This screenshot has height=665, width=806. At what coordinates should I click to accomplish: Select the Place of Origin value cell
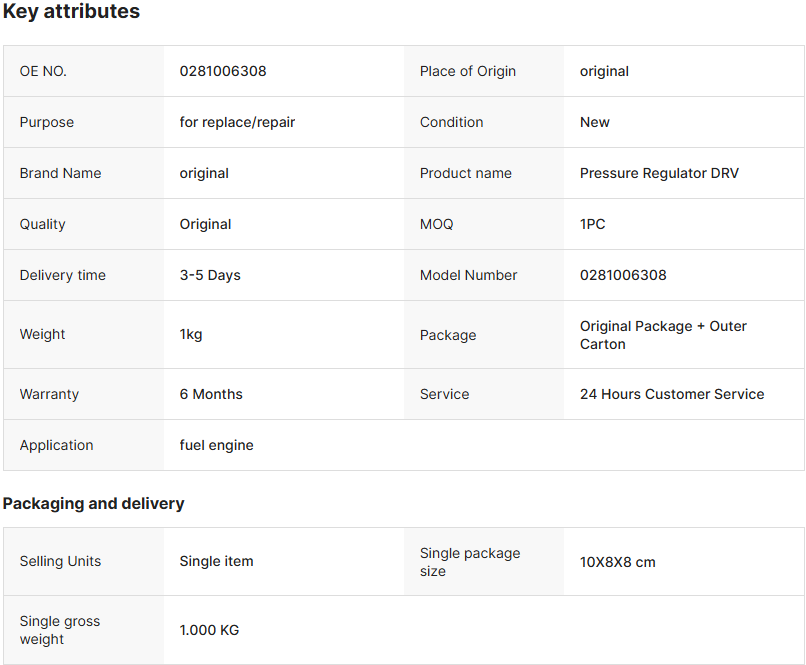pyautogui.click(x=684, y=71)
